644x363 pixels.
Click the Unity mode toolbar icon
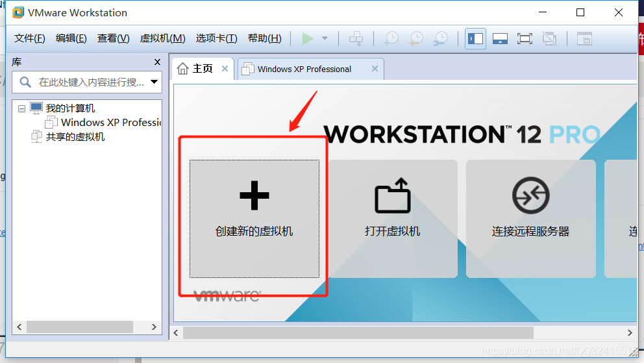549,39
